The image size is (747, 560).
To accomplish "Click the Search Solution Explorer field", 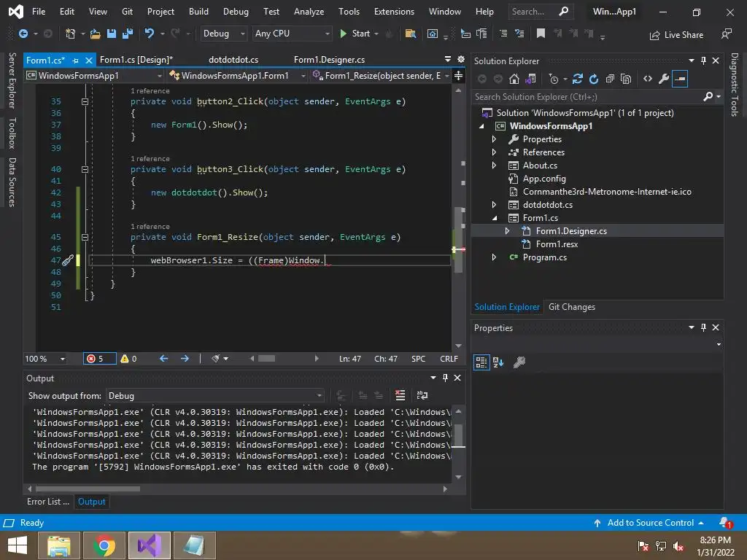I will tap(587, 97).
